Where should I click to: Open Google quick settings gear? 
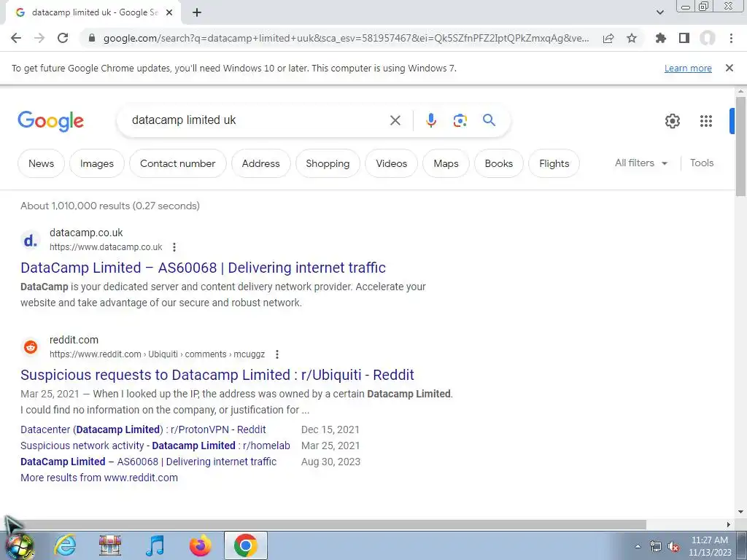click(672, 121)
